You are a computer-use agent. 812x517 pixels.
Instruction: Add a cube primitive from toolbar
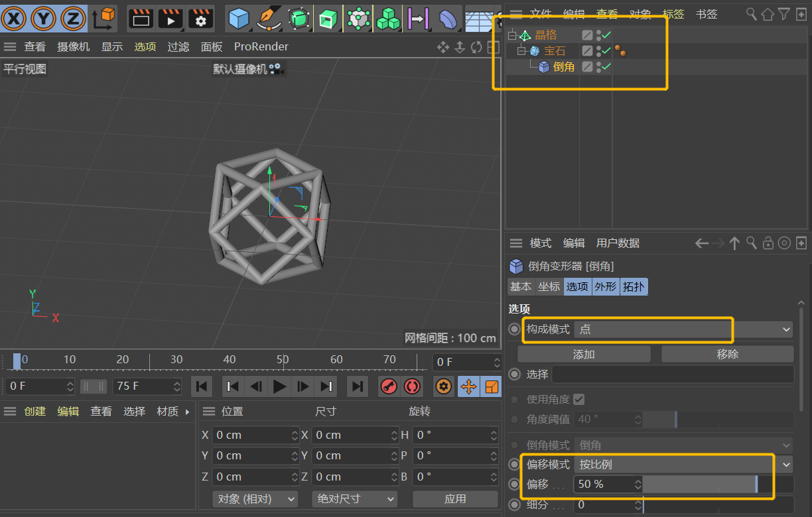(239, 19)
